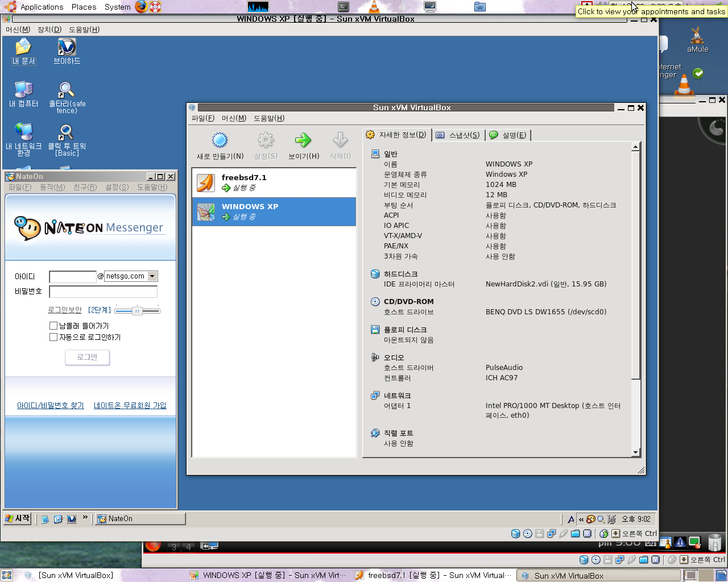
Task: Switch to the 자세한 정보(D) tab
Action: pos(396,135)
